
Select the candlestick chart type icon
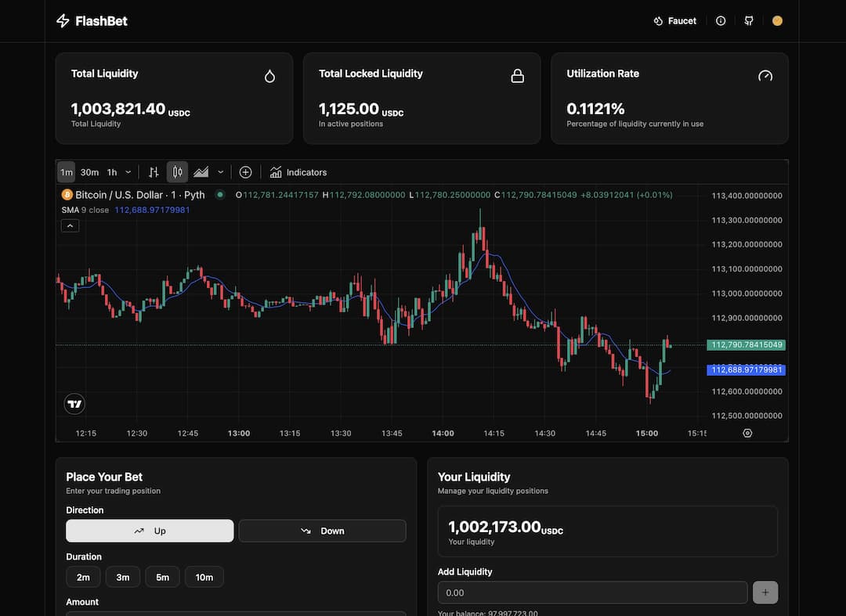pos(177,171)
